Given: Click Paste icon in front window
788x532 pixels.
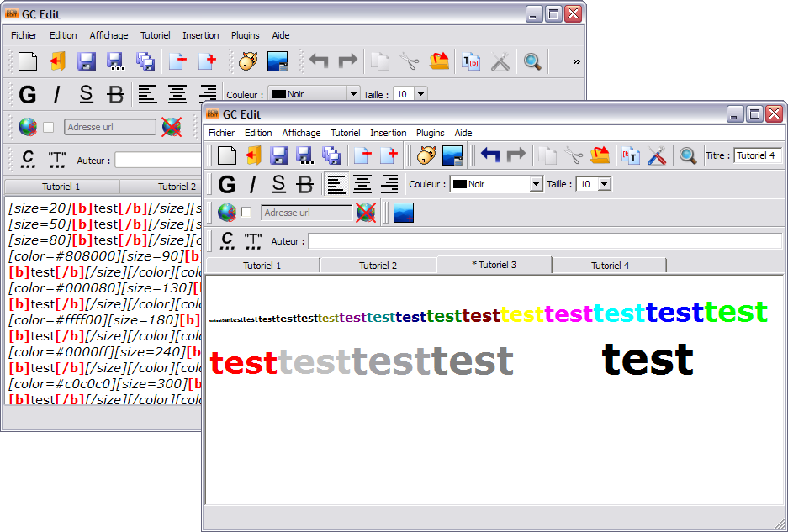Looking at the screenshot, I should click(x=600, y=155).
